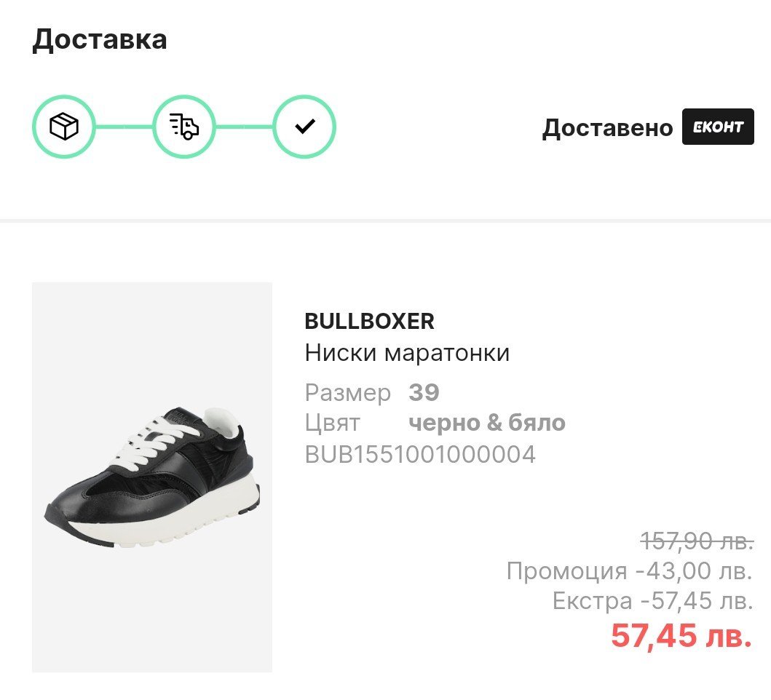Select the size value 39
This screenshot has height=700, width=771.
(x=424, y=393)
